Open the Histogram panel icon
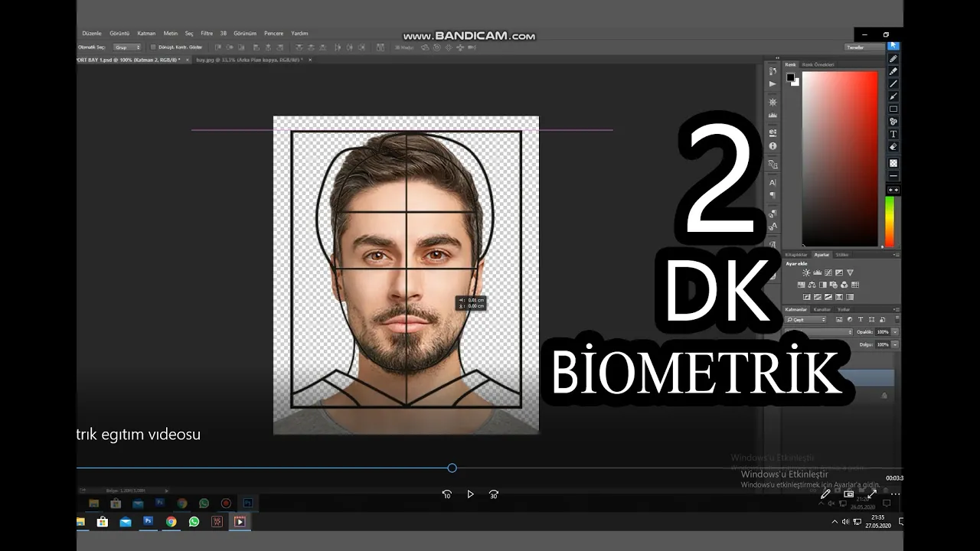980x551 pixels. pyautogui.click(x=773, y=116)
